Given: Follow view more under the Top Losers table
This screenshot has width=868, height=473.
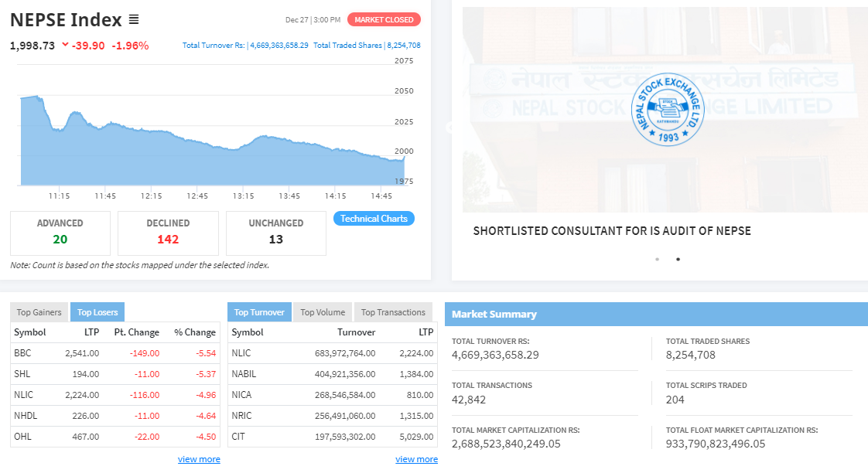Looking at the screenshot, I should point(199,459).
